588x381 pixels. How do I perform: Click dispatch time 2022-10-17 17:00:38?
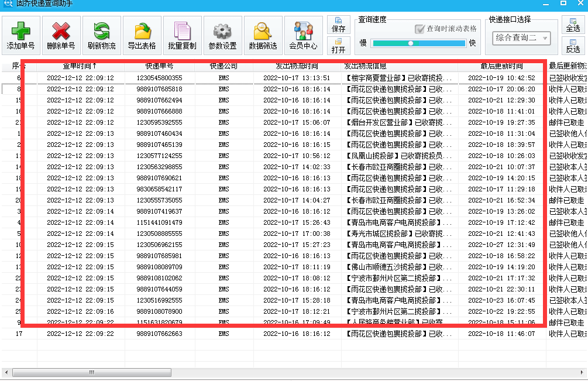point(297,234)
